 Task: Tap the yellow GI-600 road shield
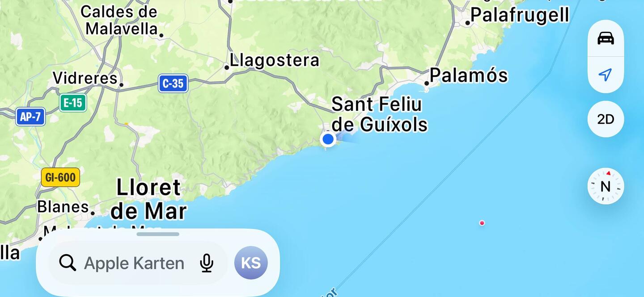point(60,178)
